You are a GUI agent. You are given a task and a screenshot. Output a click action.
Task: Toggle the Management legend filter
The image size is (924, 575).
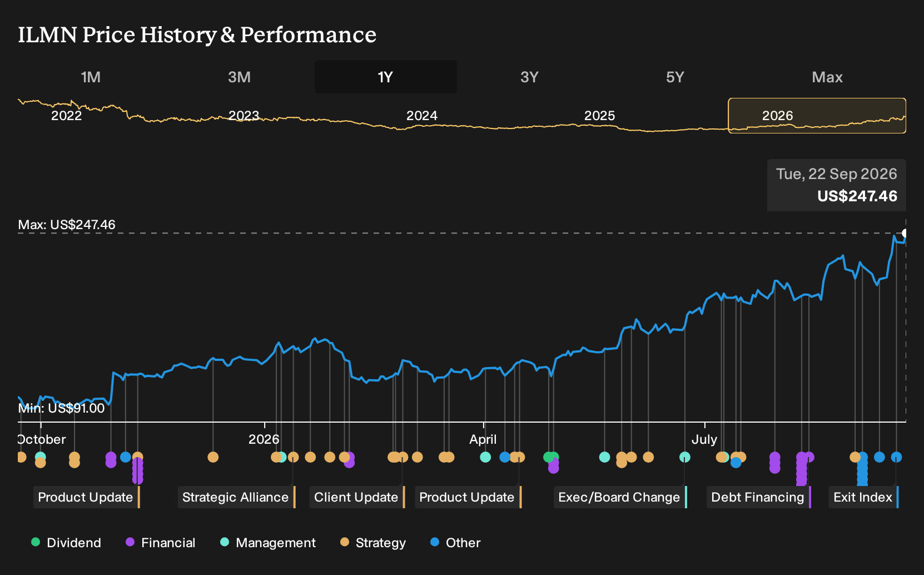click(x=268, y=543)
